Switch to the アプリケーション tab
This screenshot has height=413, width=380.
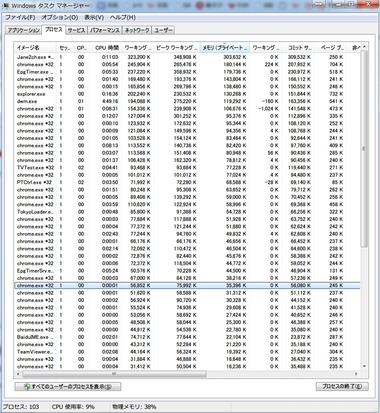tap(24, 30)
